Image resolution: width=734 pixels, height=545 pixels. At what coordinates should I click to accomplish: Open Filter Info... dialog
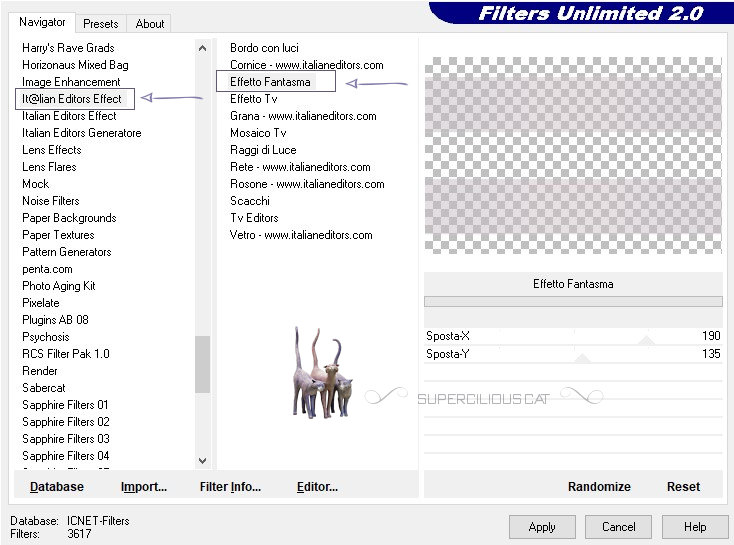[230, 487]
